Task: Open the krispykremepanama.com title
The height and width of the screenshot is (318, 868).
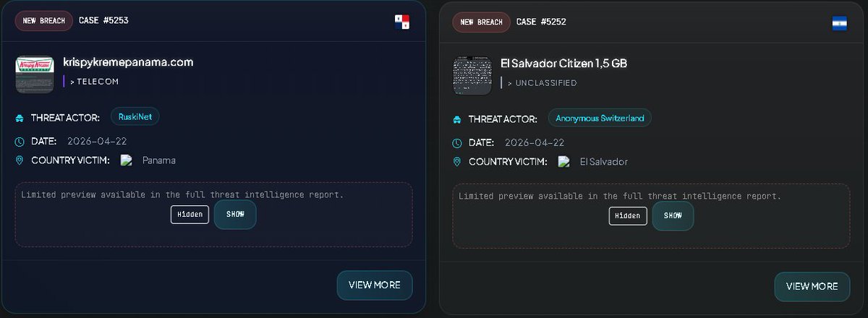Action: [128, 62]
